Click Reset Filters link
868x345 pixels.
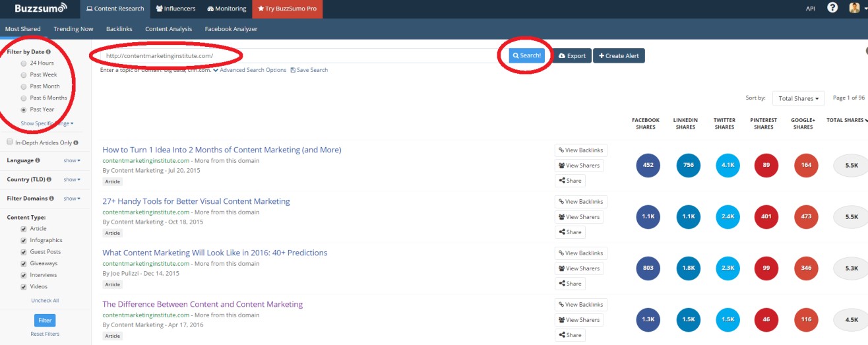pyautogui.click(x=45, y=334)
